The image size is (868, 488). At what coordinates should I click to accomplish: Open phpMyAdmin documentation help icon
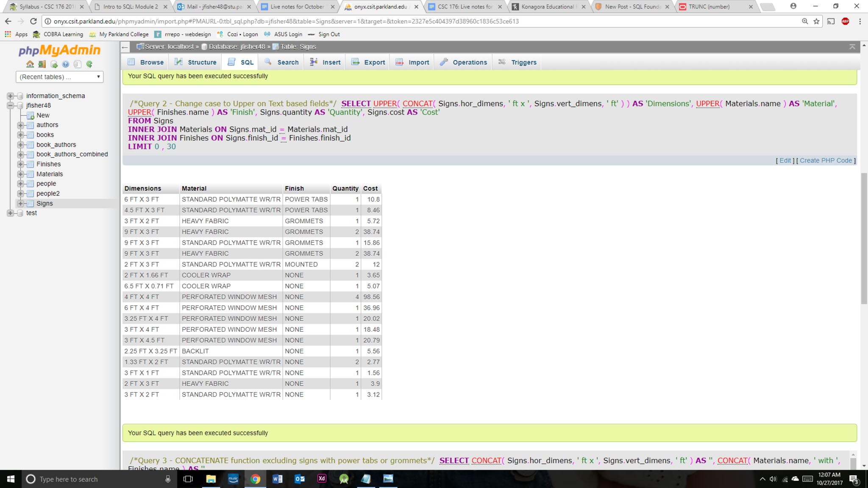66,64
